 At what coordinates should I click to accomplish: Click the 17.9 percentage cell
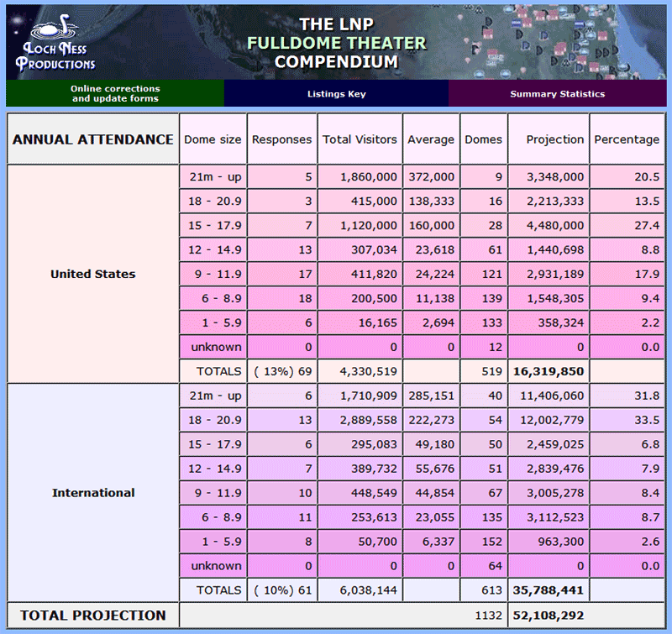(627, 274)
